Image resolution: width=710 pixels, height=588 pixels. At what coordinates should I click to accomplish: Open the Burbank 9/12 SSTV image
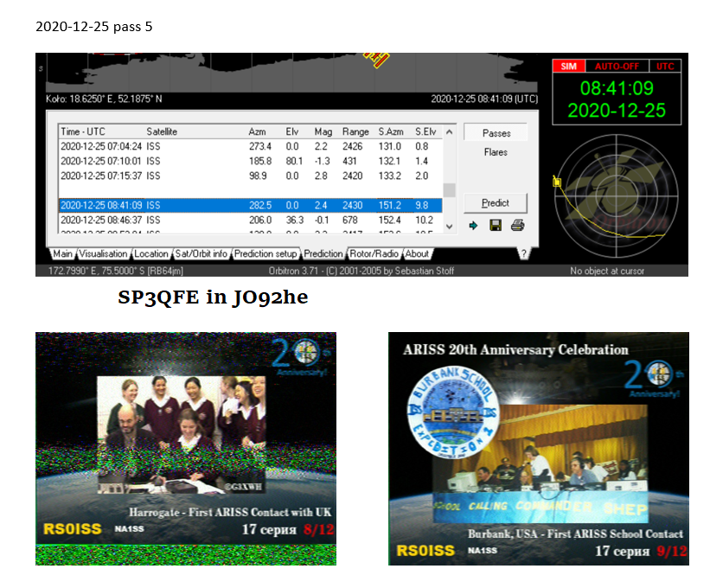(539, 449)
